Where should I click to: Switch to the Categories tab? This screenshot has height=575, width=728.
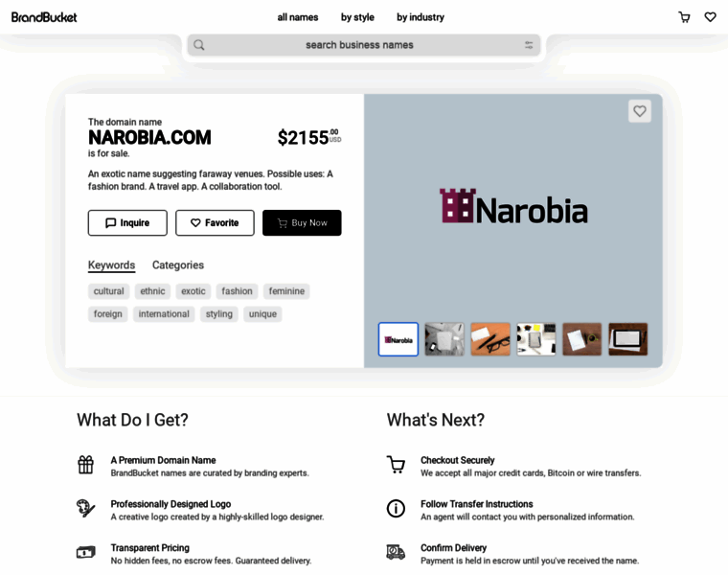[x=178, y=265]
